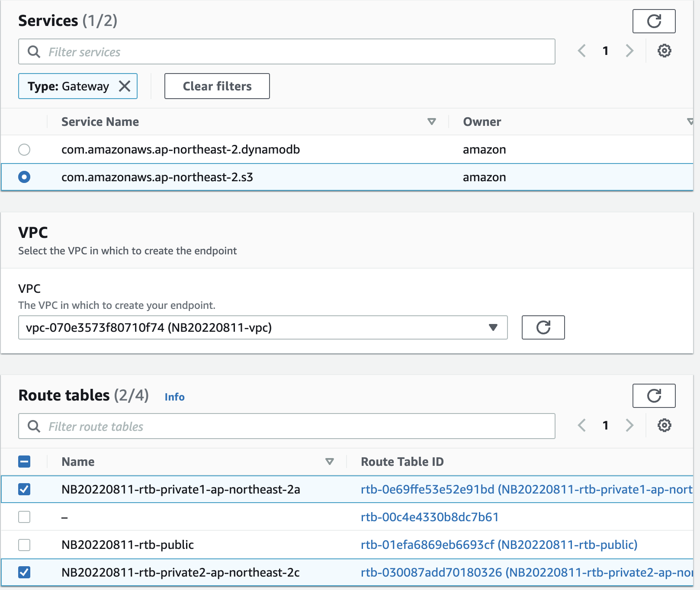Toggle the select-all route tables checkbox
This screenshot has height=590, width=700.
[24, 462]
